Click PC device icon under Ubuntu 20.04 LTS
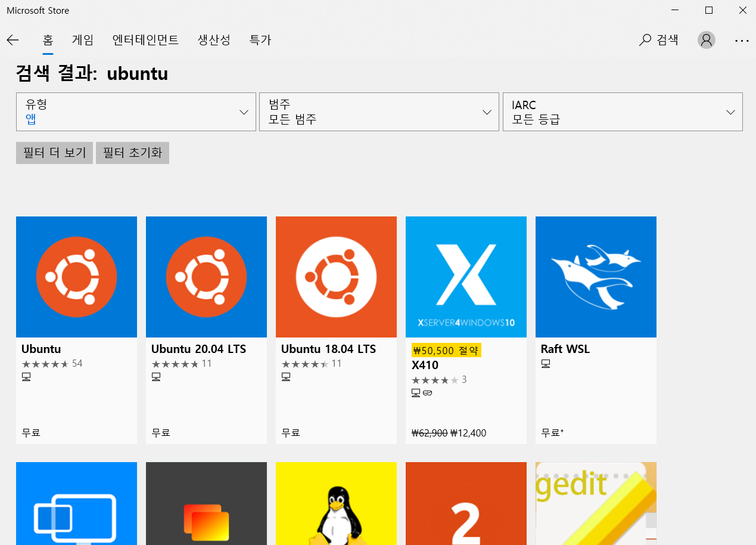The width and height of the screenshot is (756, 545). click(156, 377)
